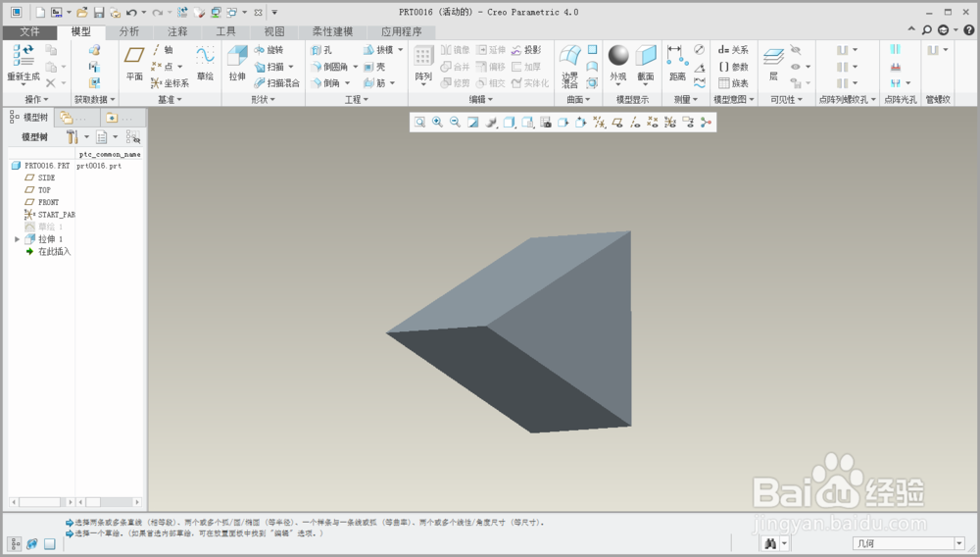980x557 pixels.
Task: Click the Undo arrow icon
Action: pyautogui.click(x=131, y=12)
